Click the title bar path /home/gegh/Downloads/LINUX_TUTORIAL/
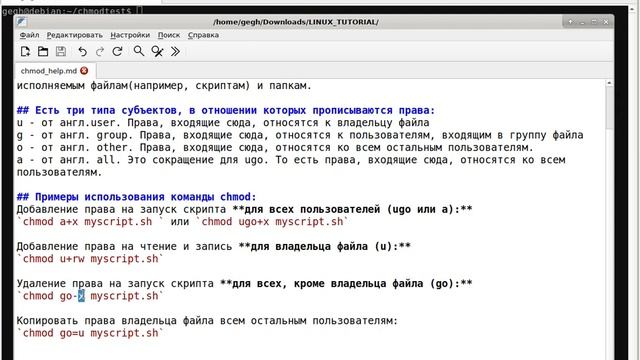Image resolution: width=640 pixels, height=360 pixels. click(296, 22)
